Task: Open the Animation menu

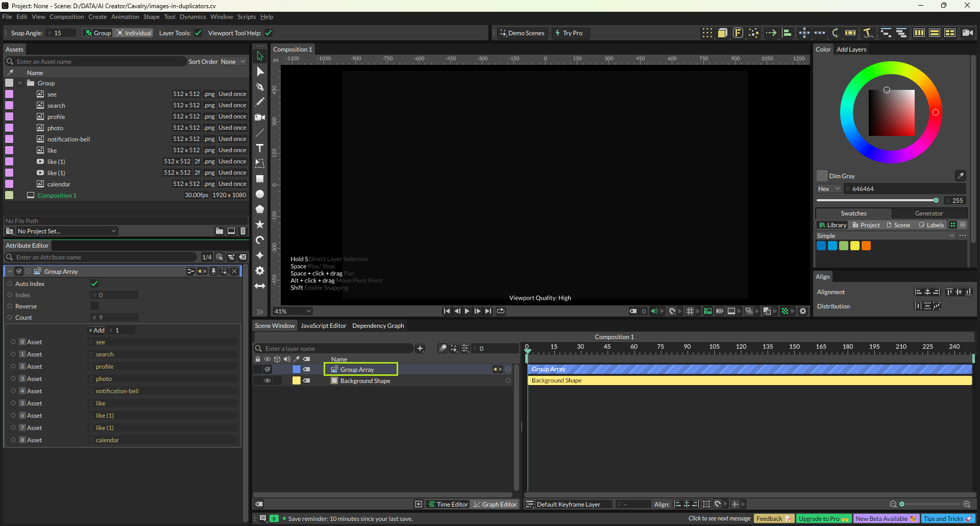Action: click(125, 17)
